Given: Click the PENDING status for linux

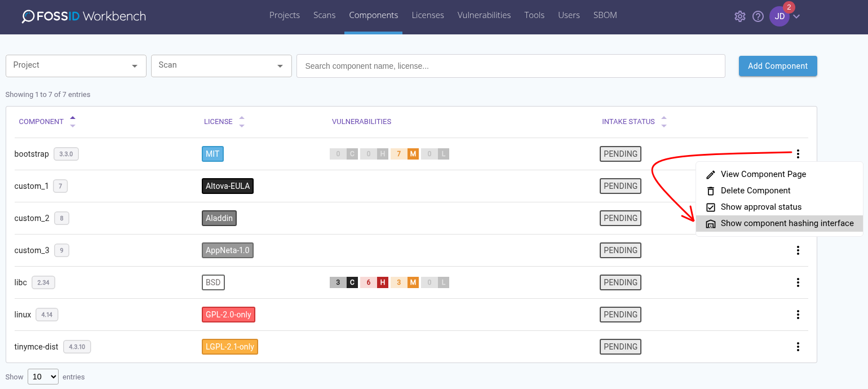Looking at the screenshot, I should (x=621, y=315).
